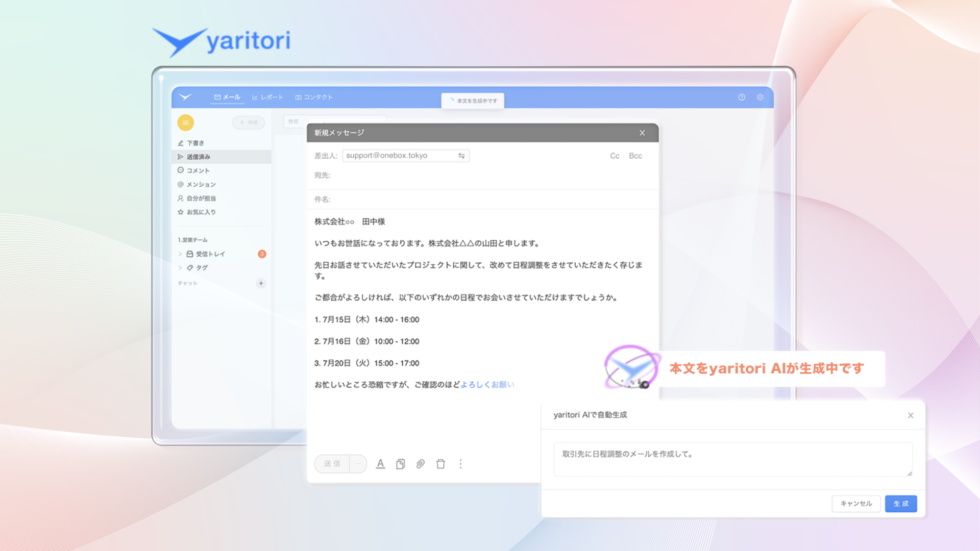980x551 pixels.
Task: Swap sender address with the arrows icon
Action: pyautogui.click(x=461, y=156)
